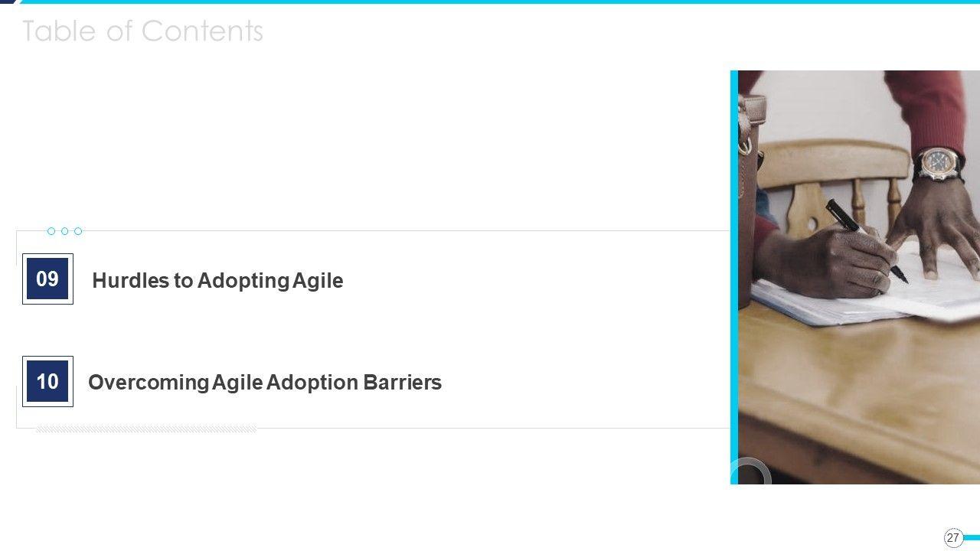Select the third small circle above item 09
Viewport: 980px width, 551px height.
[x=78, y=231]
